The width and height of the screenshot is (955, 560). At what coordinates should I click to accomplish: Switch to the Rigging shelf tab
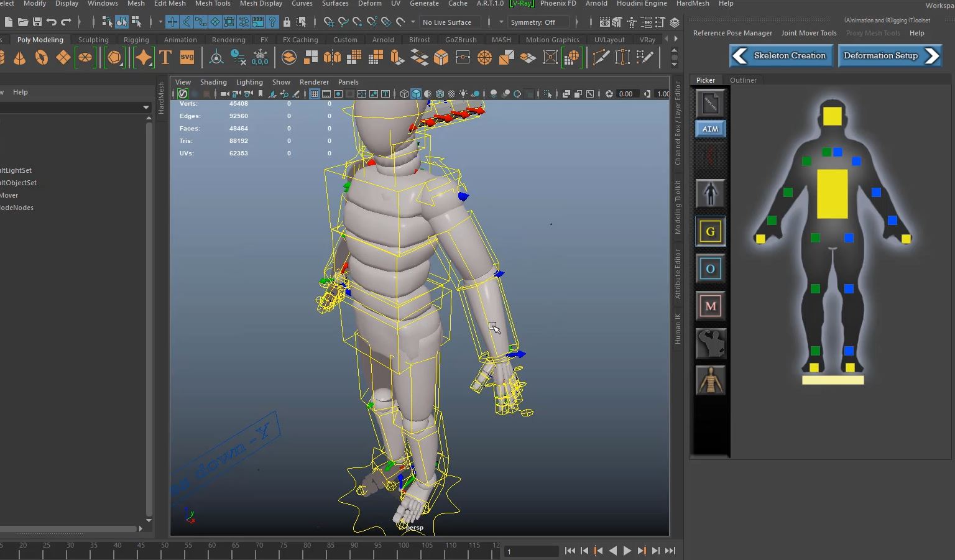[x=136, y=40]
